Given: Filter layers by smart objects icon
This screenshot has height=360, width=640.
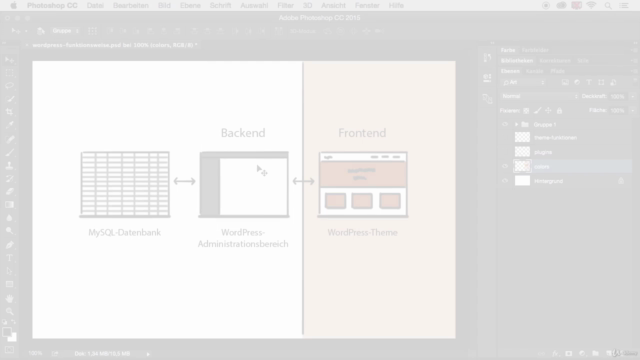Looking at the screenshot, I should (613, 82).
